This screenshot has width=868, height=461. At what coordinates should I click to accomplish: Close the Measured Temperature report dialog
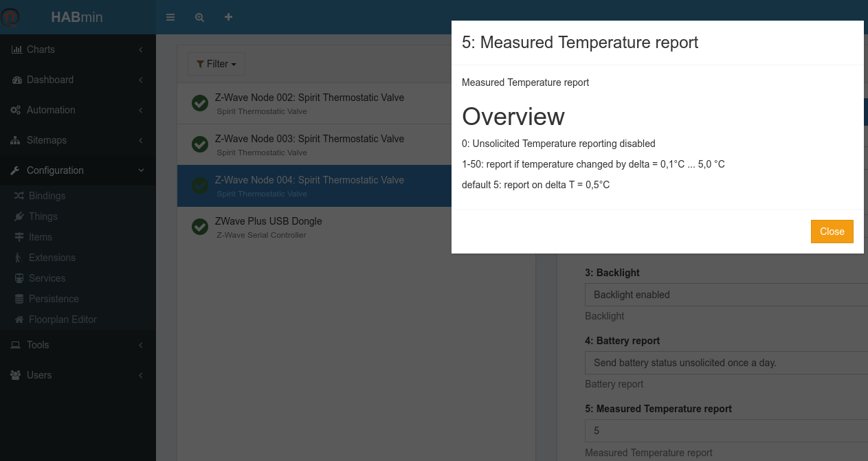832,232
